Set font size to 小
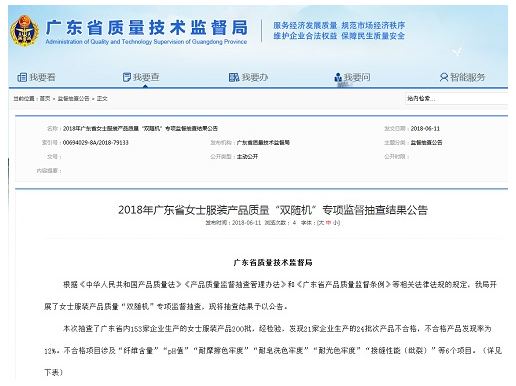516x386 pixels. pyautogui.click(x=335, y=223)
